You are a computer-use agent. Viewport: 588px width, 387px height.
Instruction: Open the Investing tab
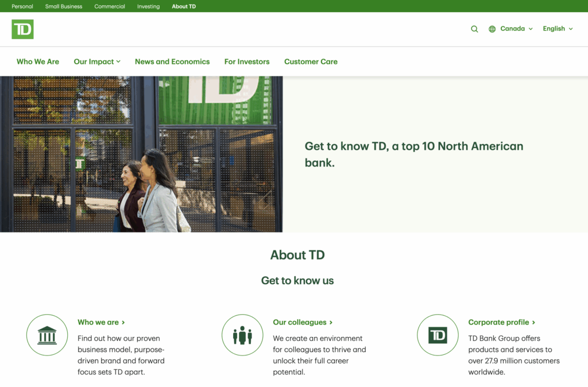(x=148, y=6)
